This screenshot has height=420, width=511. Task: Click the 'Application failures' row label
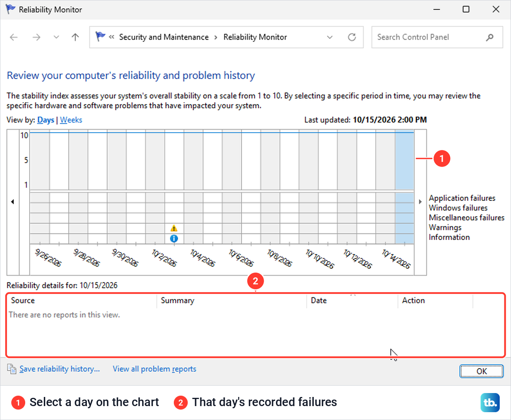462,198
